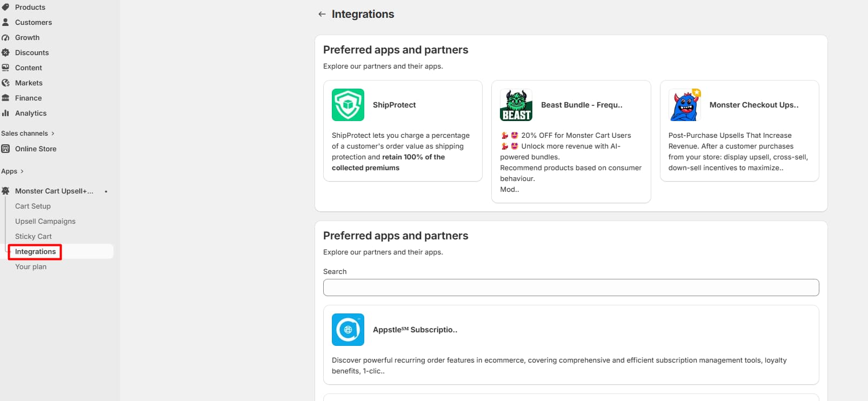Click '20% OFF for Monster Cart Users' text
The width and height of the screenshot is (868, 401).
point(576,135)
